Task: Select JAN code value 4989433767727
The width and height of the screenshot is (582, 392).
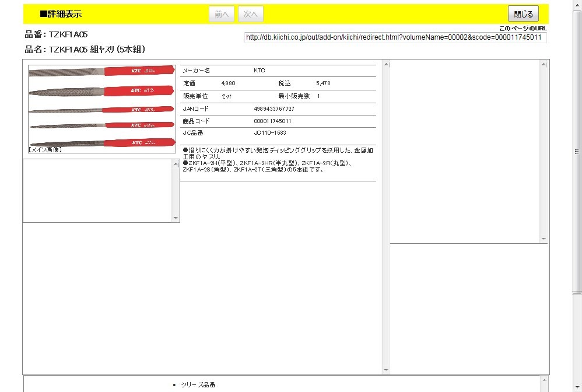Action: click(x=274, y=108)
